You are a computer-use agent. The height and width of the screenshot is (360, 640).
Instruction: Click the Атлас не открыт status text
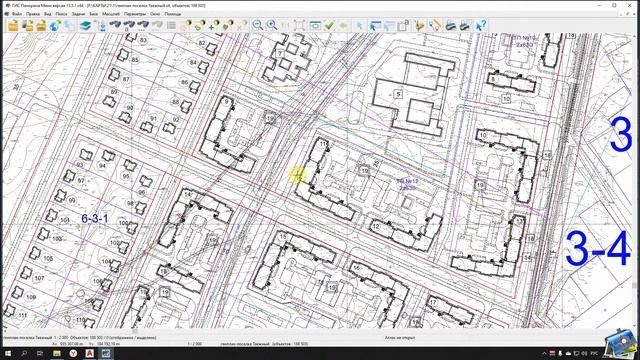tap(400, 338)
